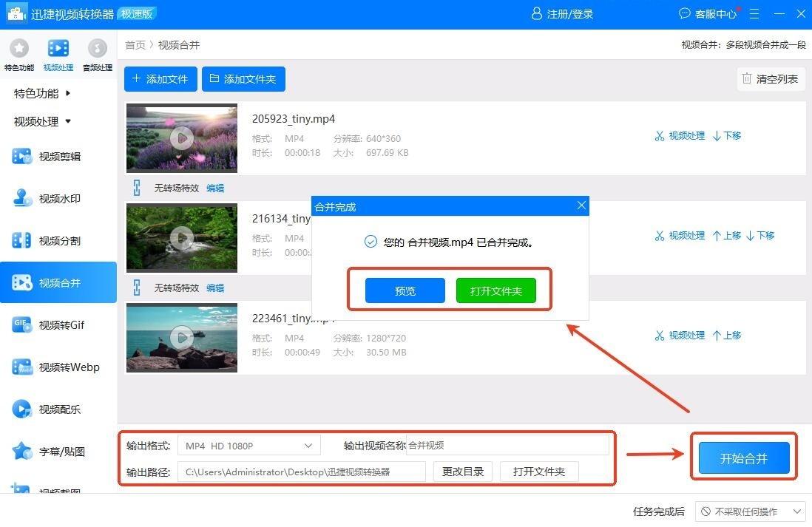
Task: Open the 输出格式 MP4 HD 1080P dropdown
Action: click(248, 446)
